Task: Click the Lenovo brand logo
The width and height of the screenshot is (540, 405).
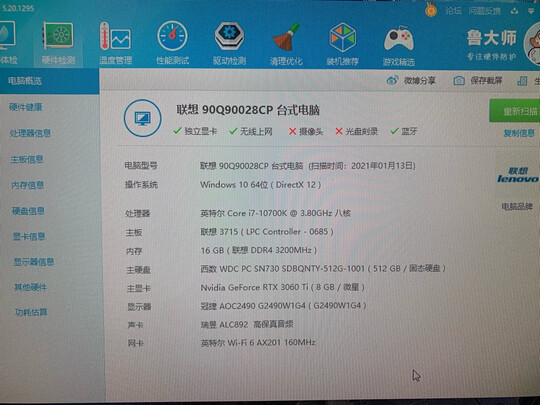Action: 518,175
